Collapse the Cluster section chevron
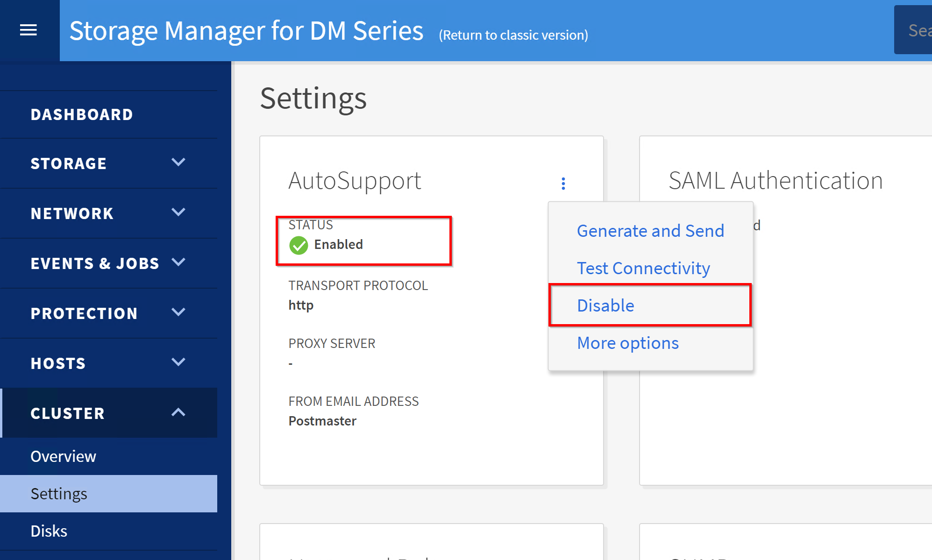 click(x=178, y=412)
